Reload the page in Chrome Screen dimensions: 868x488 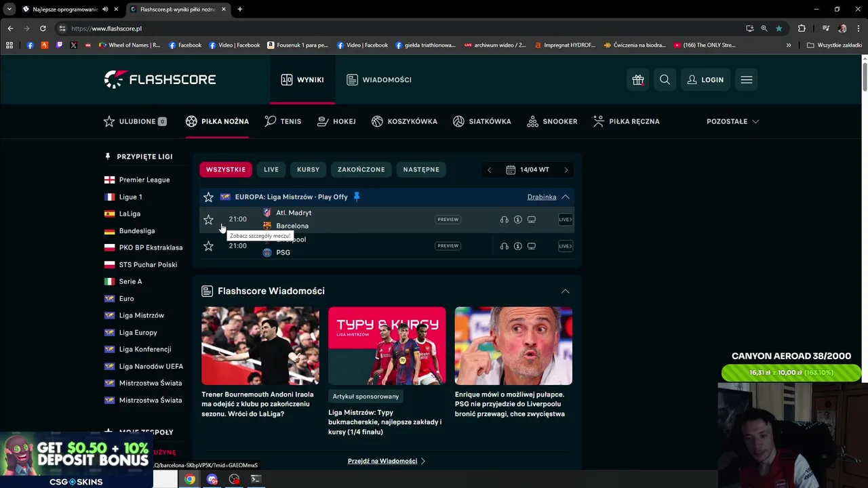[x=43, y=28]
